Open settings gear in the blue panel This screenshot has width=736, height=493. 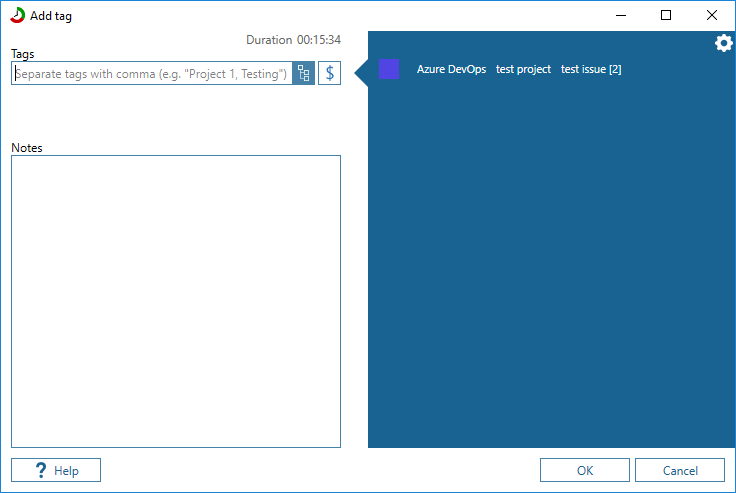pyautogui.click(x=723, y=43)
